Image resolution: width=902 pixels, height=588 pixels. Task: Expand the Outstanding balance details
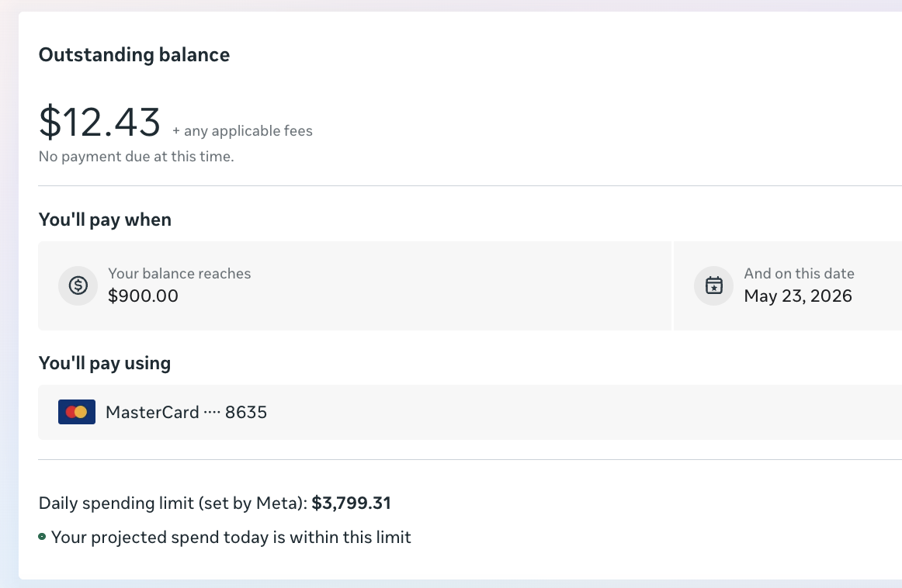pyautogui.click(x=134, y=55)
